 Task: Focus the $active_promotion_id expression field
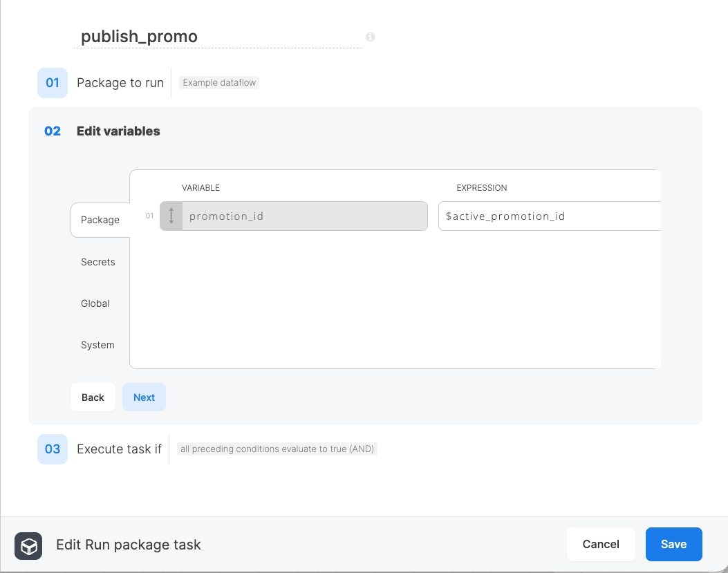(550, 216)
